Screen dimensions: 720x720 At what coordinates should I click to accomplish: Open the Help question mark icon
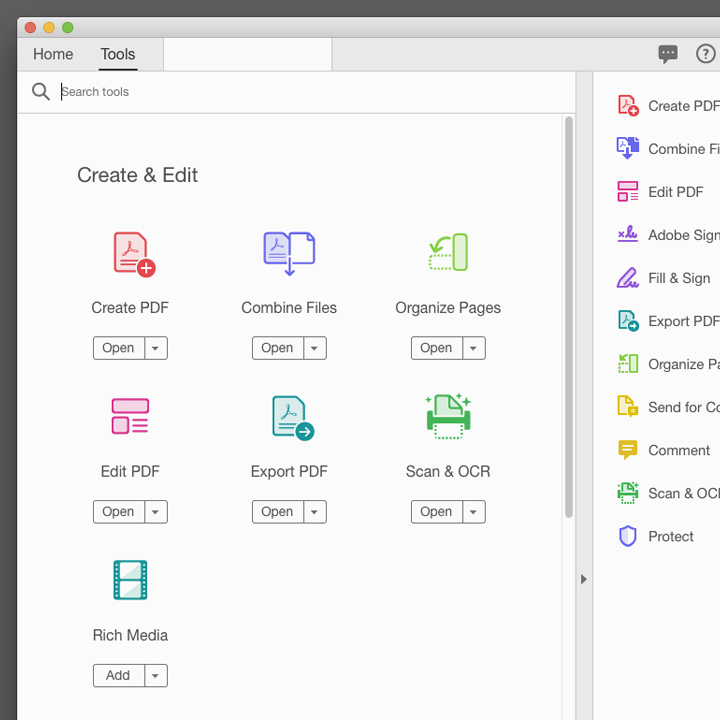[x=705, y=54]
